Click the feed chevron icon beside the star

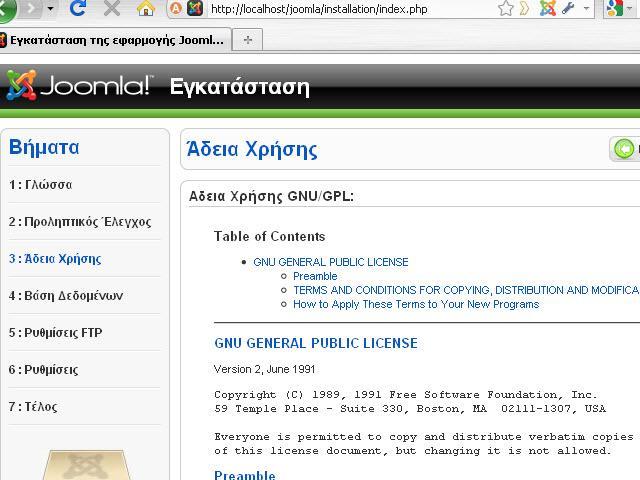524,9
